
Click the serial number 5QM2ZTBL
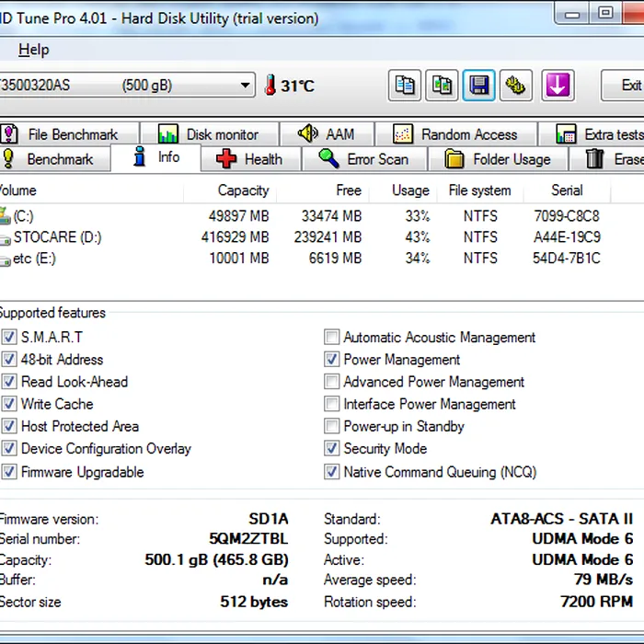point(248,538)
